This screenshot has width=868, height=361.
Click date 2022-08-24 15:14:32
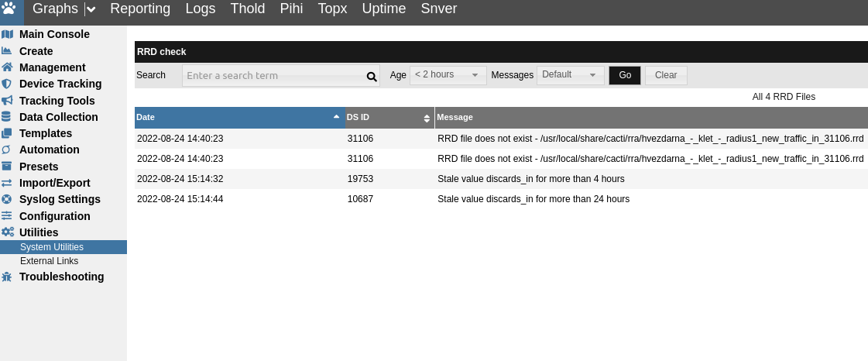180,179
